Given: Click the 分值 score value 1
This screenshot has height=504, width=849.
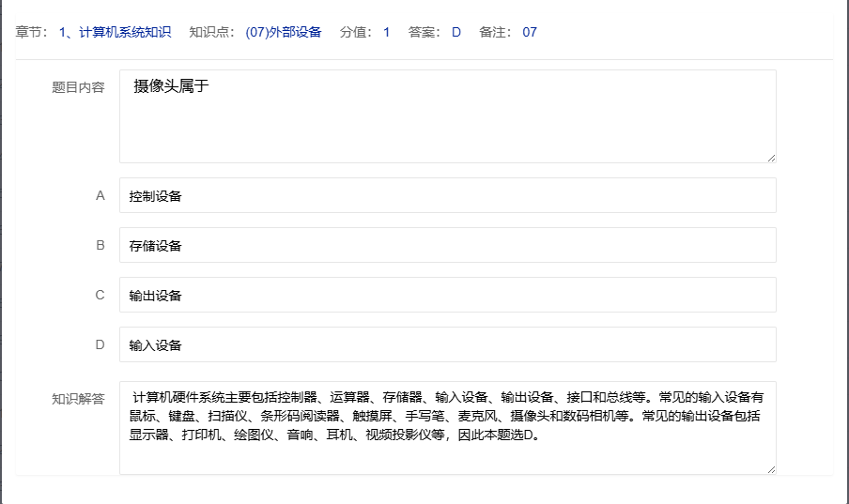Looking at the screenshot, I should 386,32.
